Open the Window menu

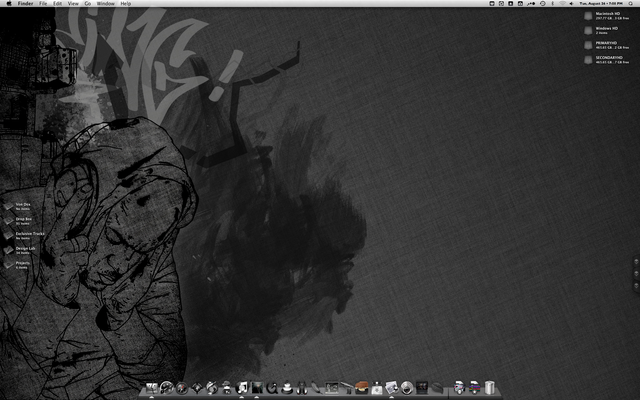click(x=105, y=4)
